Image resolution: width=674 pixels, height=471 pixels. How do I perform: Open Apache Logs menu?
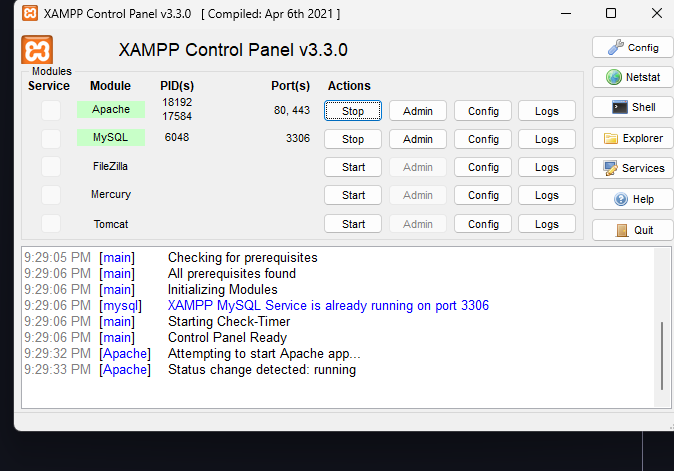pos(547,111)
